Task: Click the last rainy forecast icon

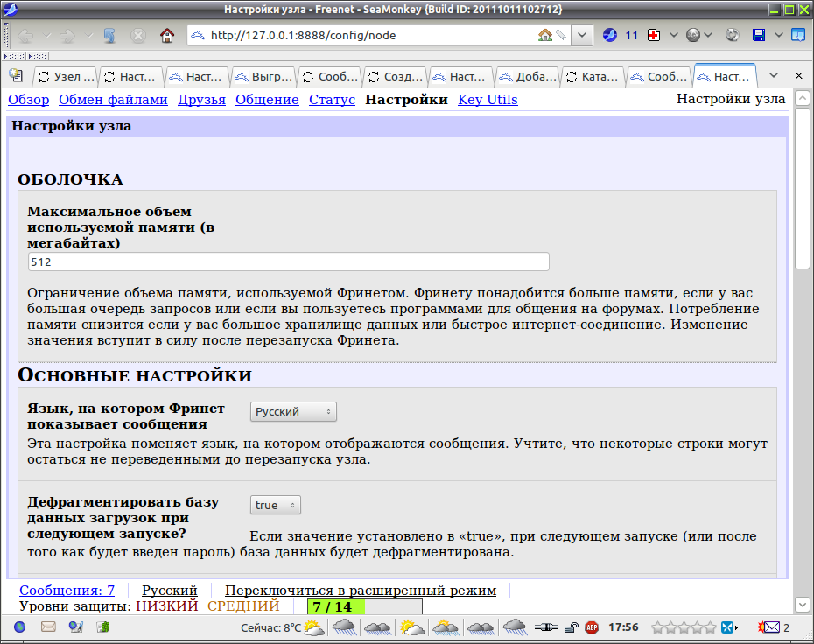Action: [515, 628]
